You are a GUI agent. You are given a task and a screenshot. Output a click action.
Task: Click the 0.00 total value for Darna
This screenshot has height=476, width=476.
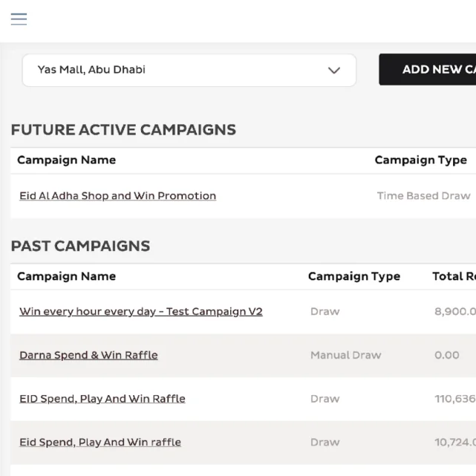[446, 355]
